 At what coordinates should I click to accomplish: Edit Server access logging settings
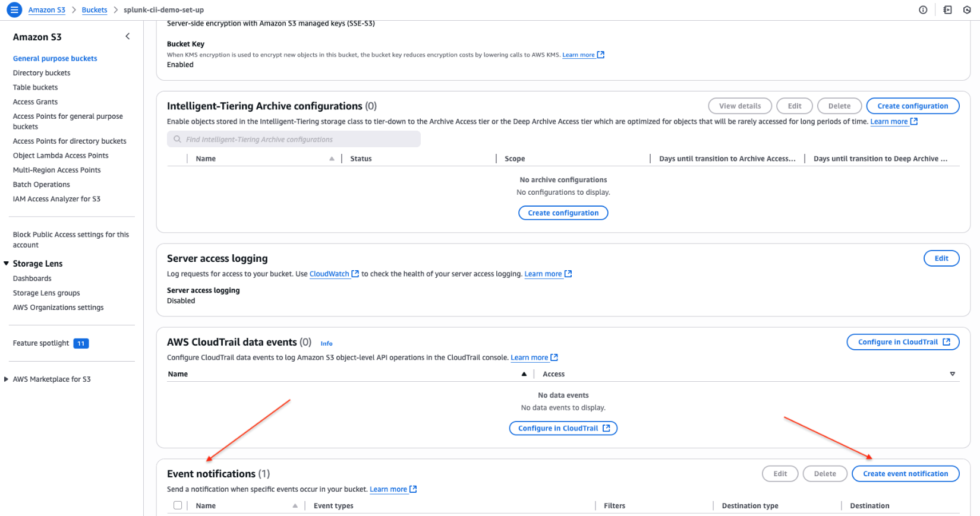click(941, 258)
